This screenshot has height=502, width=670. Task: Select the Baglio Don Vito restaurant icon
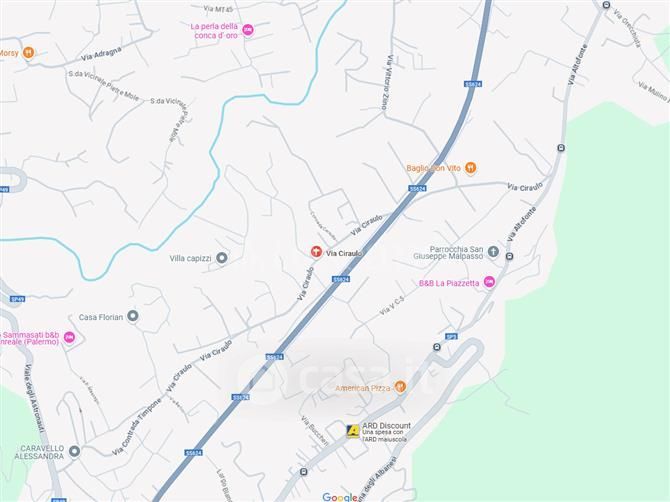[x=470, y=167]
